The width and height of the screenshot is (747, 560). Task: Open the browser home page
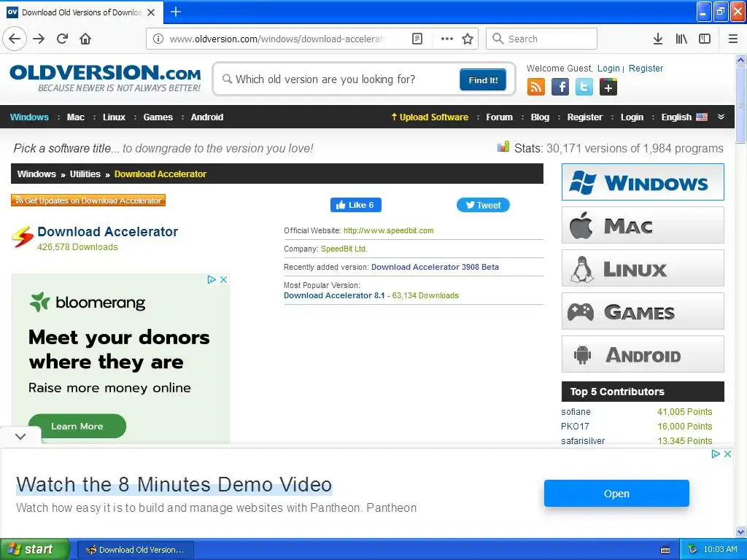85,39
